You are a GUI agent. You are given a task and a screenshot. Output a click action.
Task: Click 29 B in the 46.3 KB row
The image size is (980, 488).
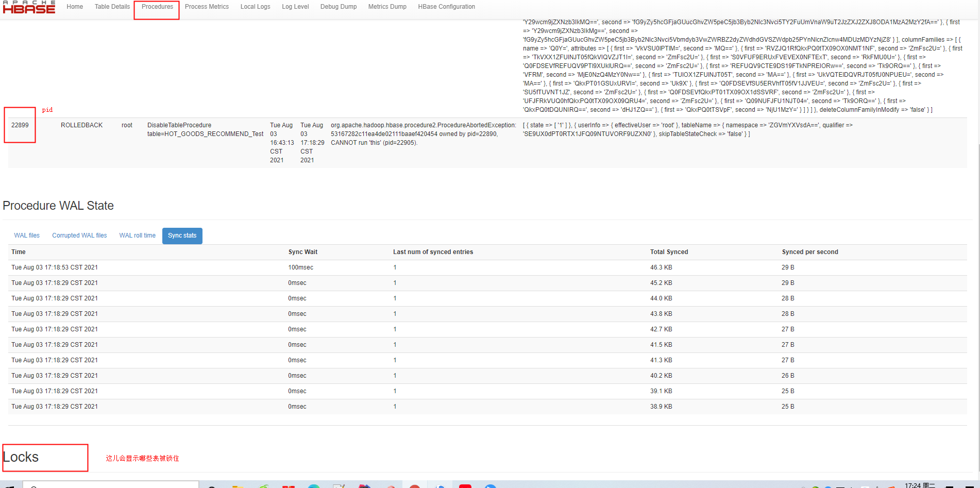point(788,267)
